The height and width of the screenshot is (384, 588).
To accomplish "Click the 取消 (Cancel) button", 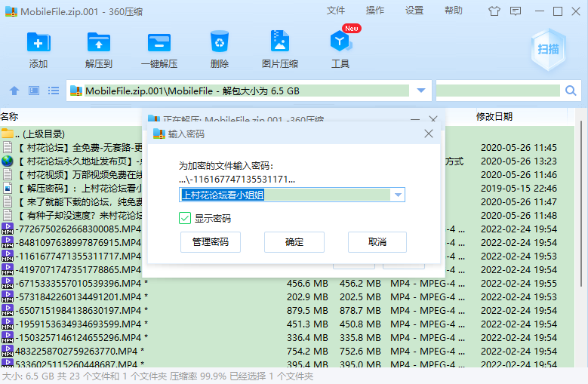I will coord(377,242).
